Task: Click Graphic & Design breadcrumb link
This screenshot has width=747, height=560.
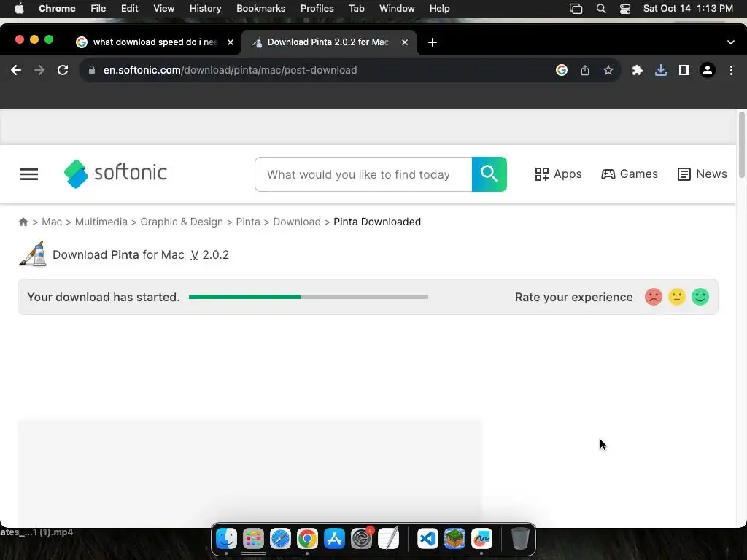Action: coord(182,222)
